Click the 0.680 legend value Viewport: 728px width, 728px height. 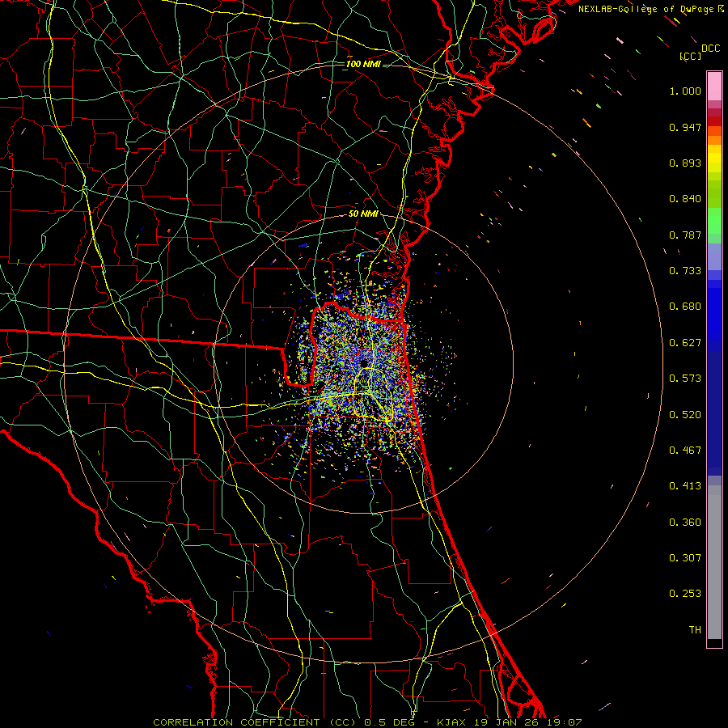tap(685, 307)
